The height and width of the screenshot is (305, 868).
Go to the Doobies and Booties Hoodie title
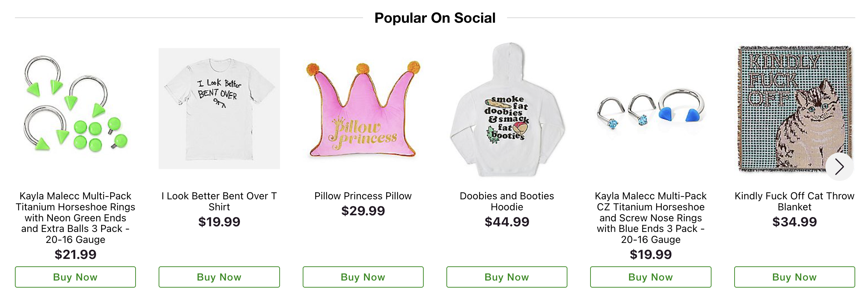[x=507, y=201]
